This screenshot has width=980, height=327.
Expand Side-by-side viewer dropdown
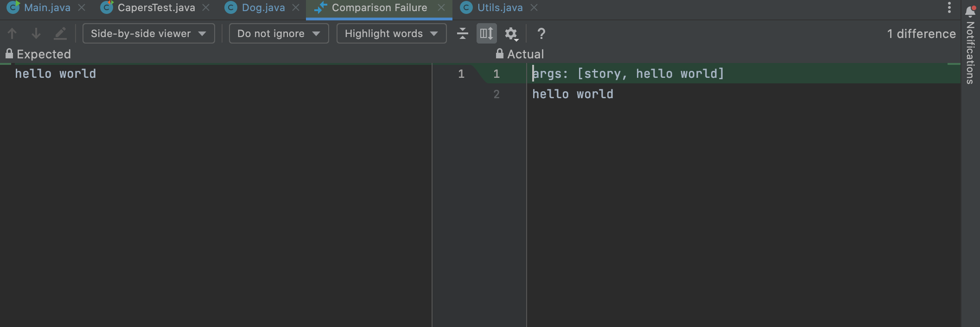[148, 33]
